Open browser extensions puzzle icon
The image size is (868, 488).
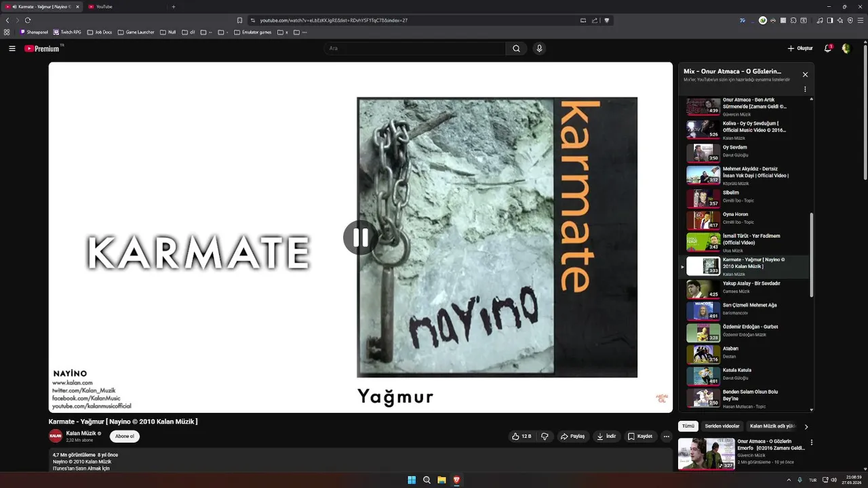click(x=793, y=20)
